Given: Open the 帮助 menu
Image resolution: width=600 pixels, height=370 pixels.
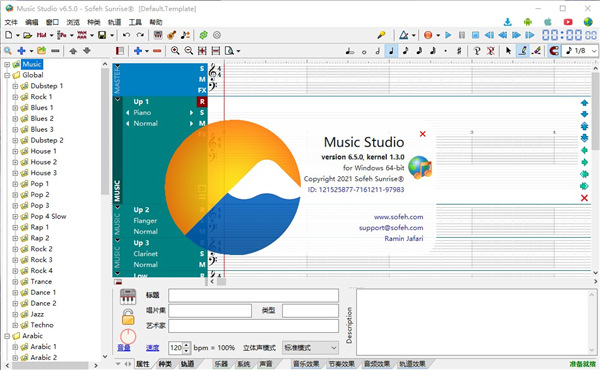Looking at the screenshot, I should coord(155,22).
